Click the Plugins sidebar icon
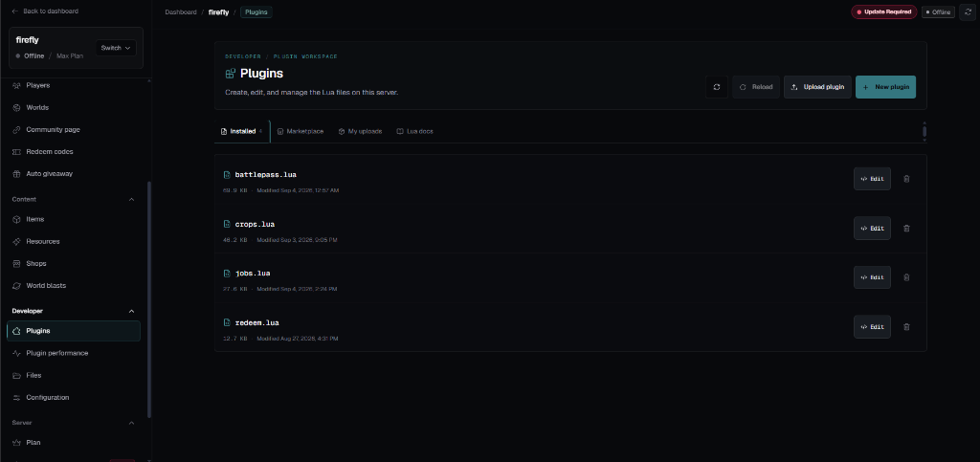The height and width of the screenshot is (462, 980). click(x=17, y=331)
